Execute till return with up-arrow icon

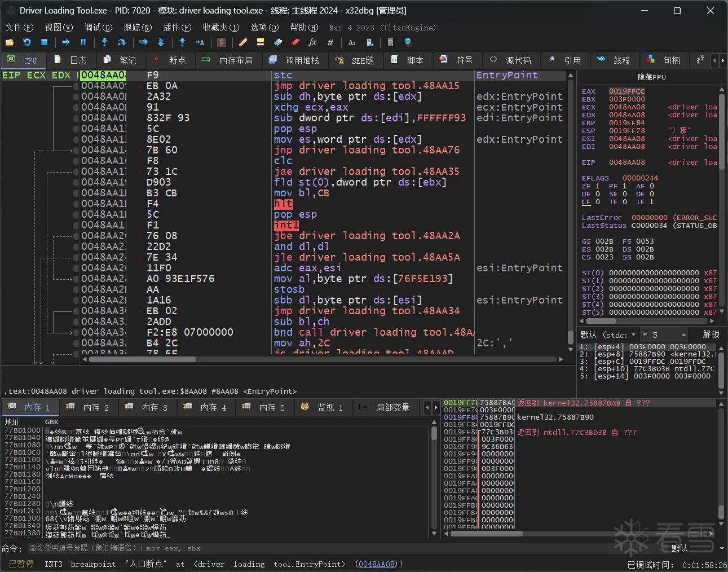coord(182,42)
